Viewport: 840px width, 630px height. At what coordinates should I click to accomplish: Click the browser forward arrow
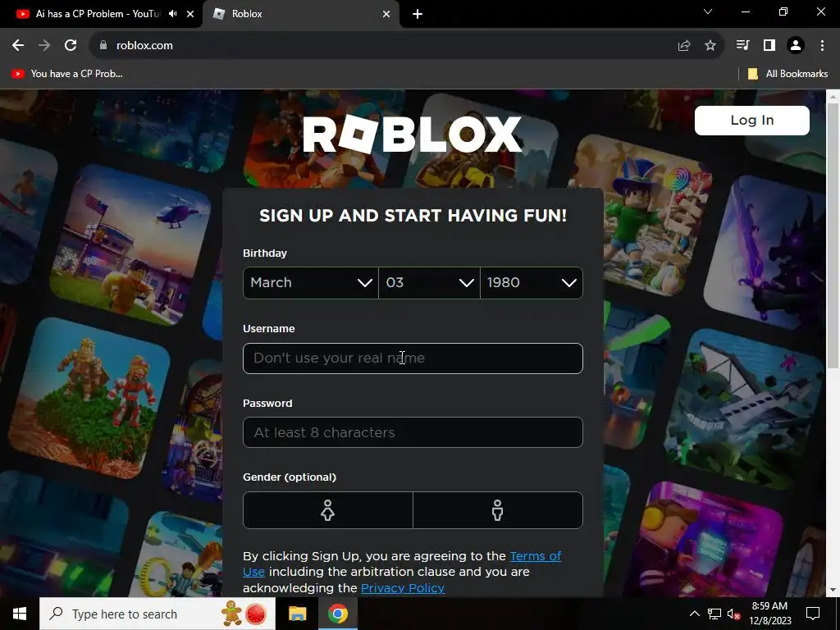coord(44,46)
